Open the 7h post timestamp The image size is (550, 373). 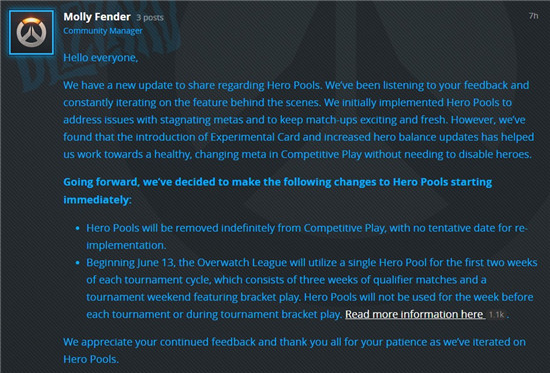[533, 16]
